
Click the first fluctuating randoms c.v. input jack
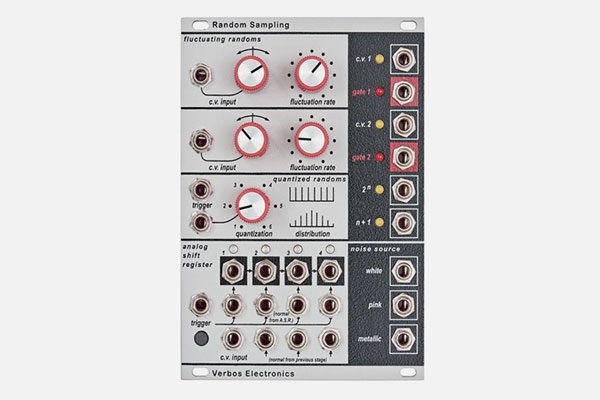coord(201,75)
